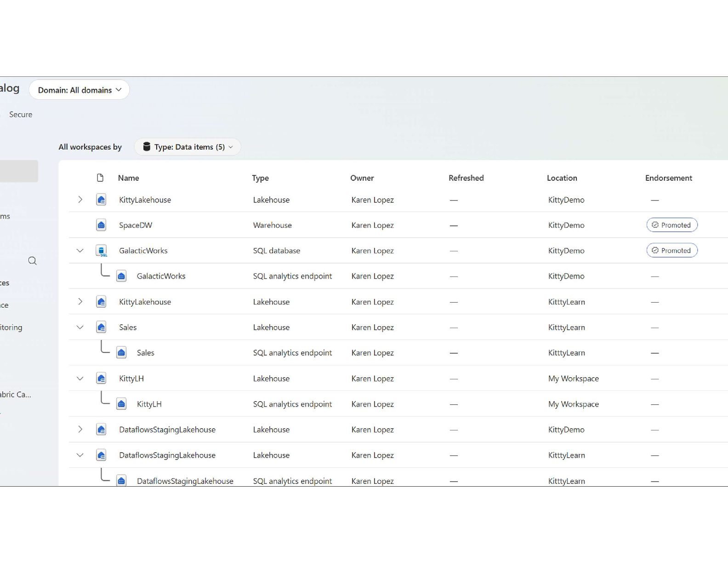Click DataflowsStagingLakehouse lakehouse icon in KitttyLearn row
The height and width of the screenshot is (563, 728).
101,455
